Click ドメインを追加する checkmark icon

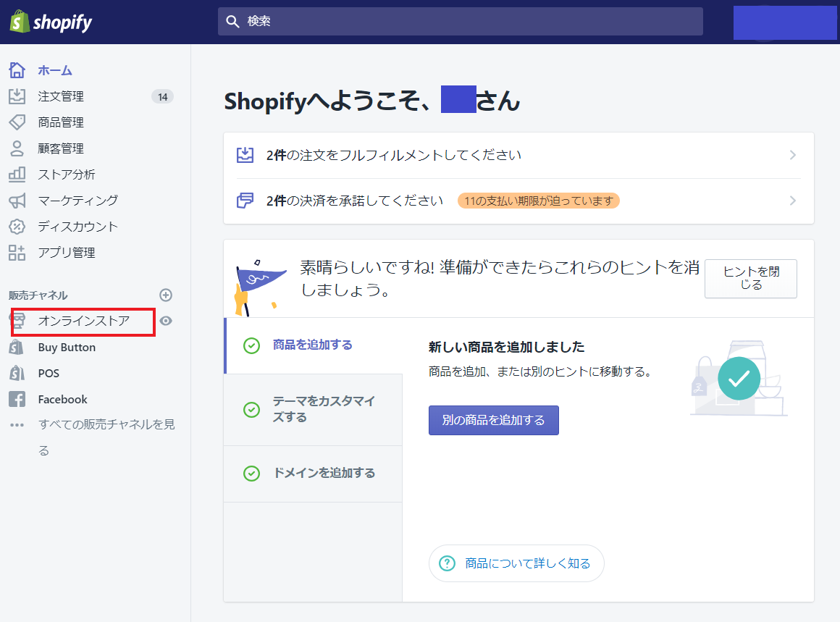252,474
